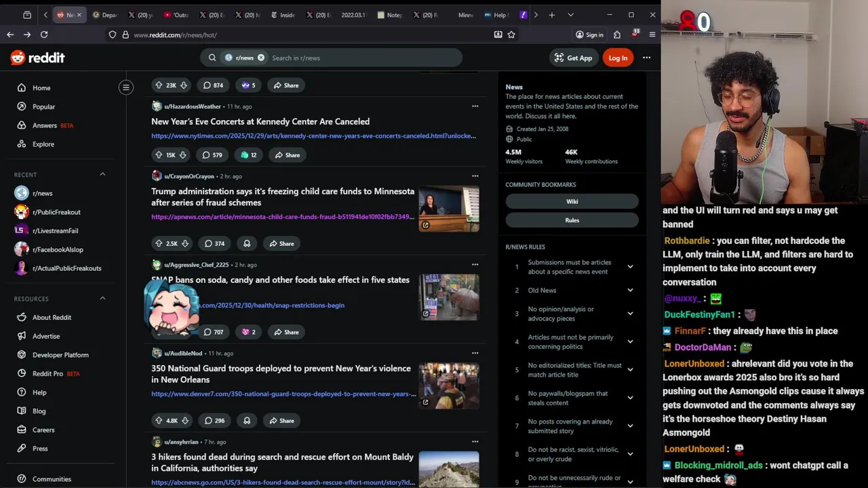
Task: Expand the No paywalls/blogspam rule
Action: (x=630, y=398)
